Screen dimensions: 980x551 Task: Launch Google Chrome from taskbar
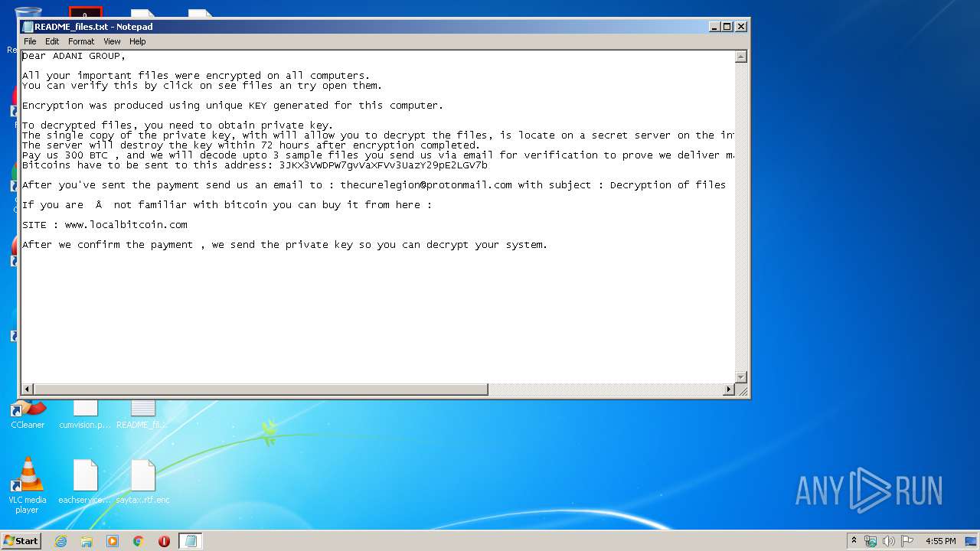pyautogui.click(x=139, y=541)
